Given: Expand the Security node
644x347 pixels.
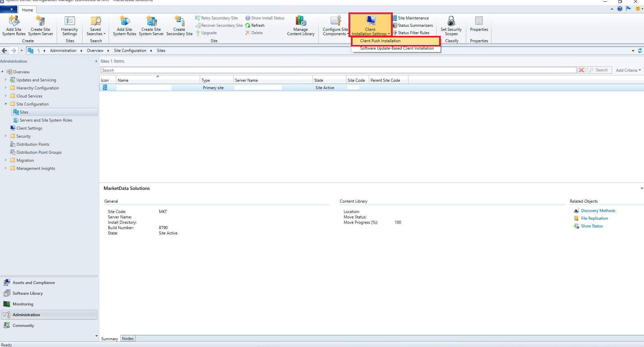Looking at the screenshot, I should coord(6,136).
